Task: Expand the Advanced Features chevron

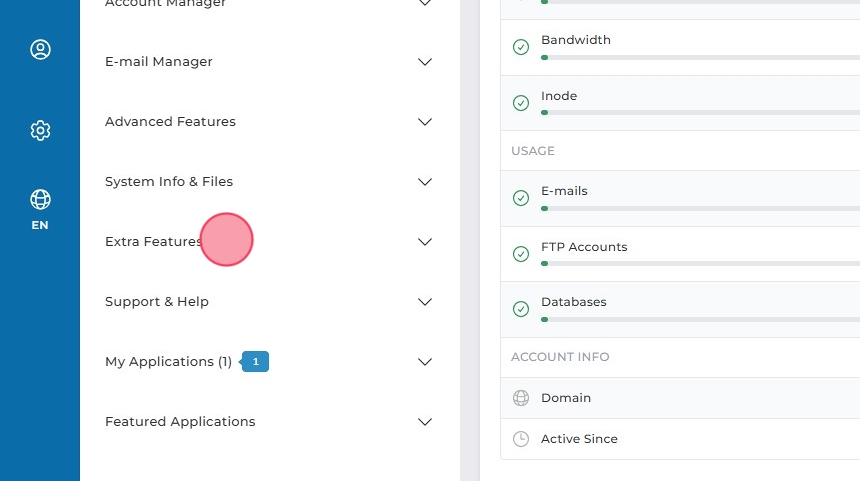Action: (425, 122)
